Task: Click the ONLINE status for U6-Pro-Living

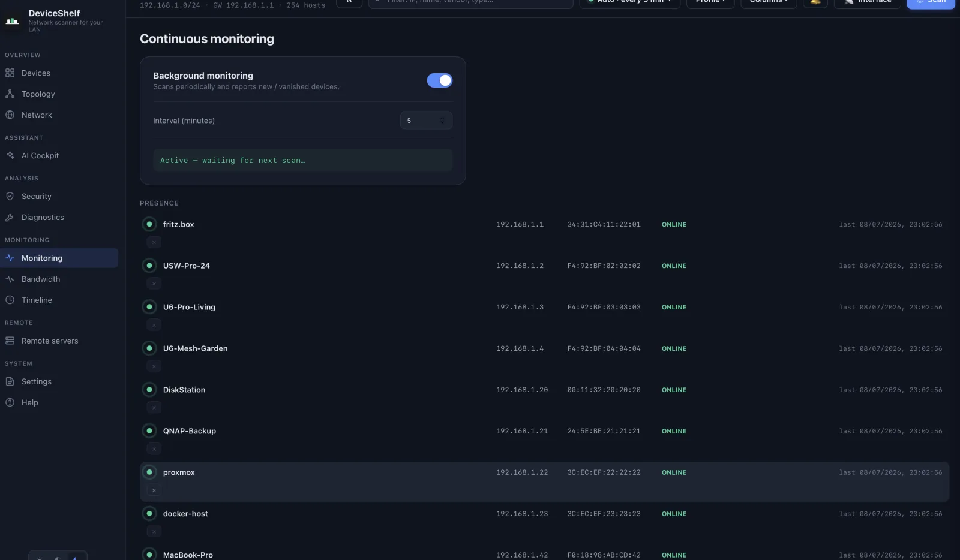Action: pyautogui.click(x=674, y=307)
